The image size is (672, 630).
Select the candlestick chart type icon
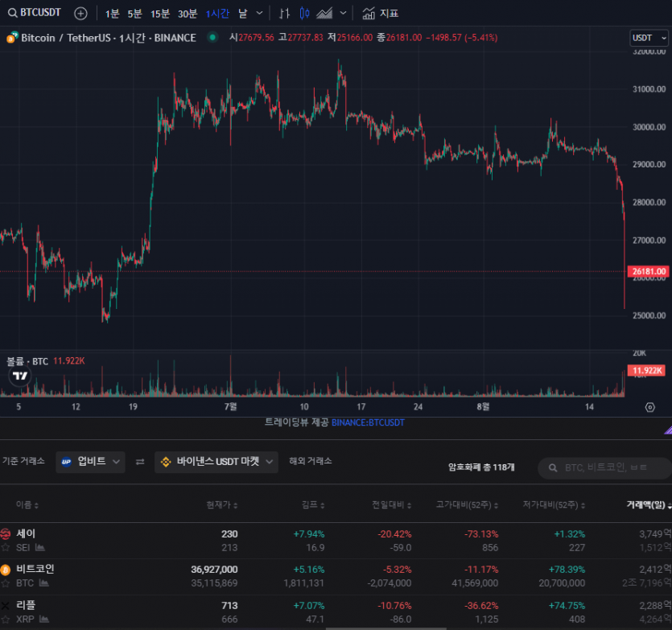point(304,13)
